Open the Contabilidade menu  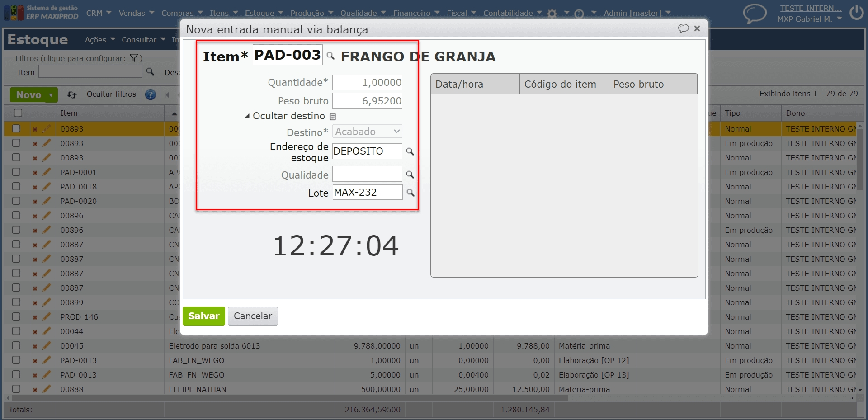point(513,13)
